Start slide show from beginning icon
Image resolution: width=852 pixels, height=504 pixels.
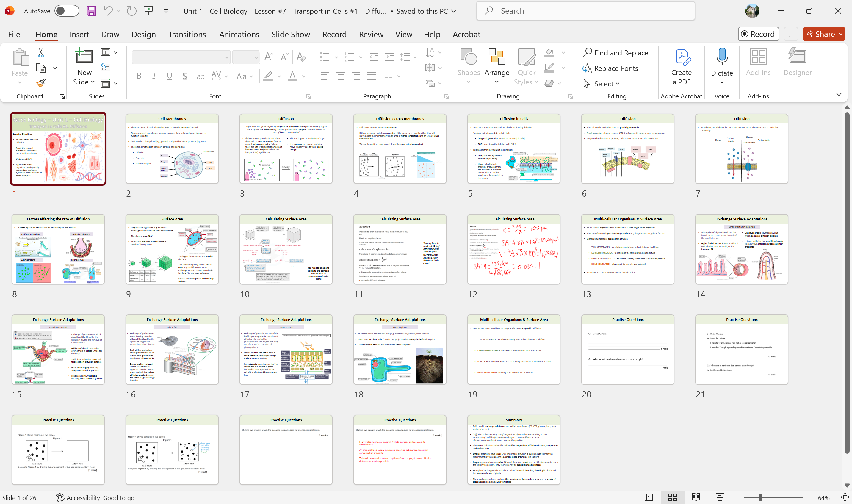[x=149, y=11]
